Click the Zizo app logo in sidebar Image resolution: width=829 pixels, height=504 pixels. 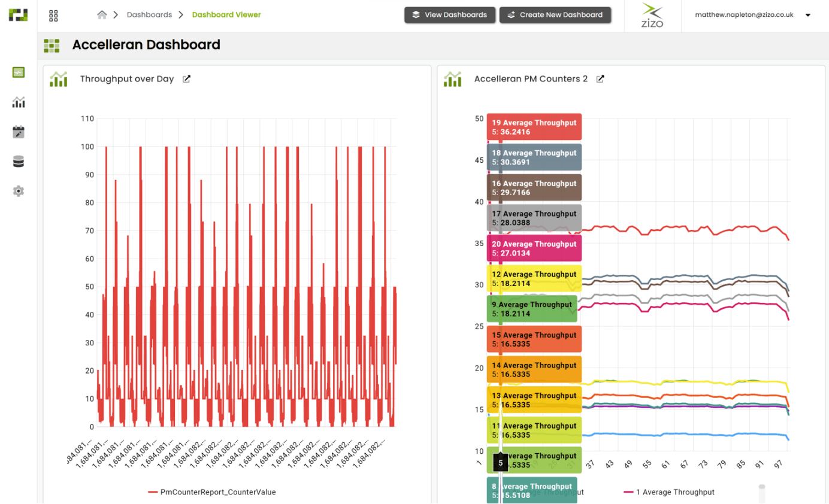click(18, 15)
